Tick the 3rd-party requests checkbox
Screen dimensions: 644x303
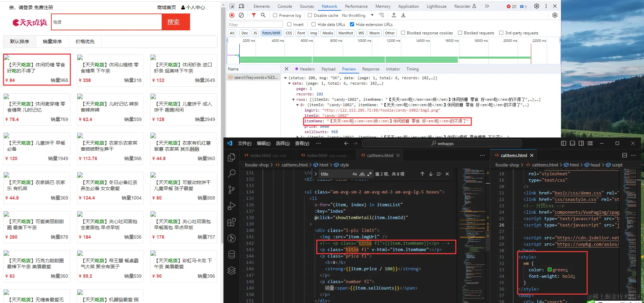point(501,33)
